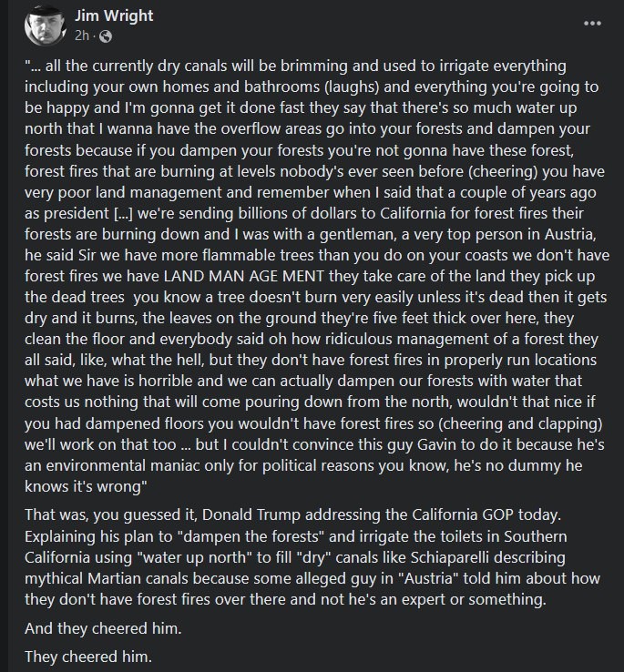Click the line "And they cheered him."

(x=103, y=628)
